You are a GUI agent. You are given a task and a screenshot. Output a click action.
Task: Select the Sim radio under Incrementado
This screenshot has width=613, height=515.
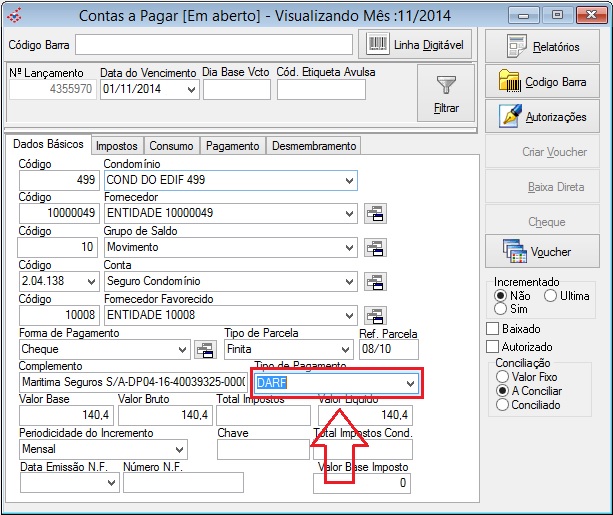tap(501, 311)
